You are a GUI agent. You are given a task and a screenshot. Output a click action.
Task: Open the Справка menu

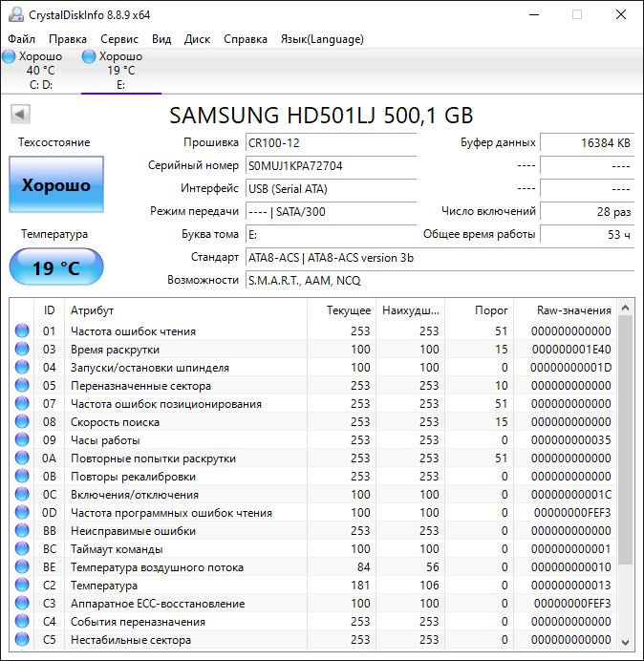pyautogui.click(x=246, y=39)
